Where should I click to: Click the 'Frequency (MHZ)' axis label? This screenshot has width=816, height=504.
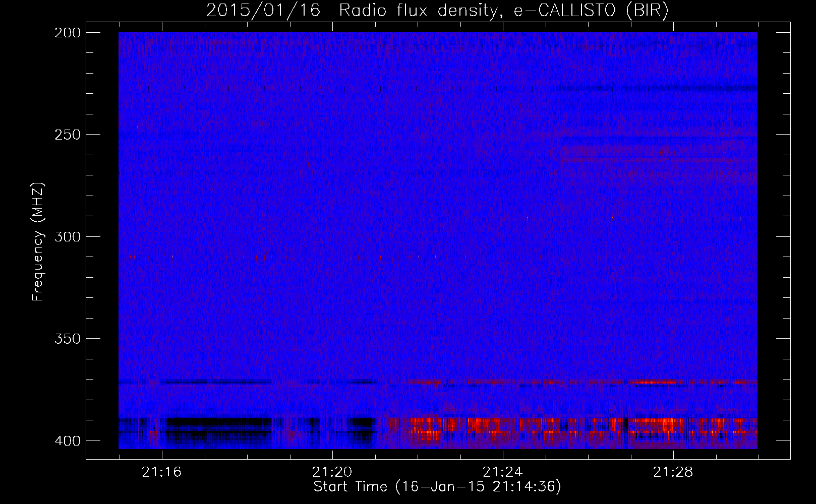[x=38, y=241]
